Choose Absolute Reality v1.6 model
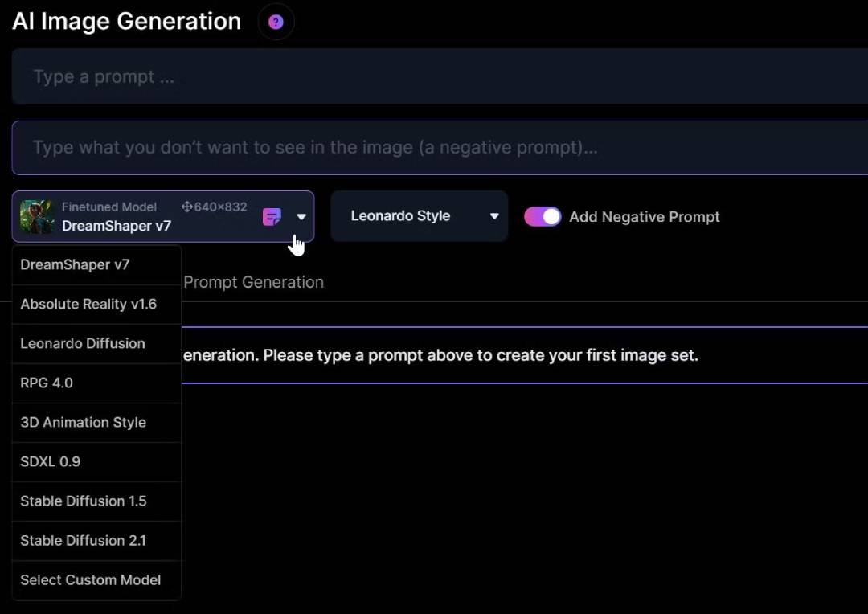This screenshot has height=614, width=868. pyautogui.click(x=88, y=304)
